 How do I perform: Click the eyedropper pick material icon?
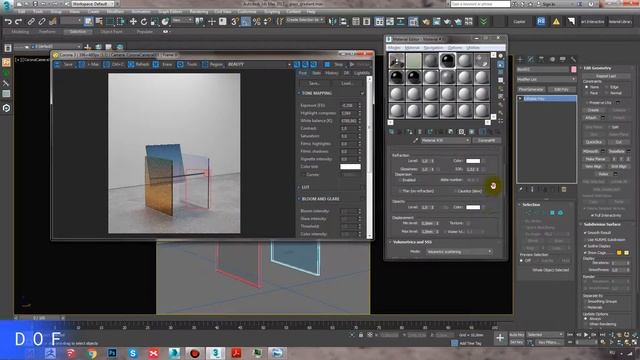pyautogui.click(x=415, y=140)
